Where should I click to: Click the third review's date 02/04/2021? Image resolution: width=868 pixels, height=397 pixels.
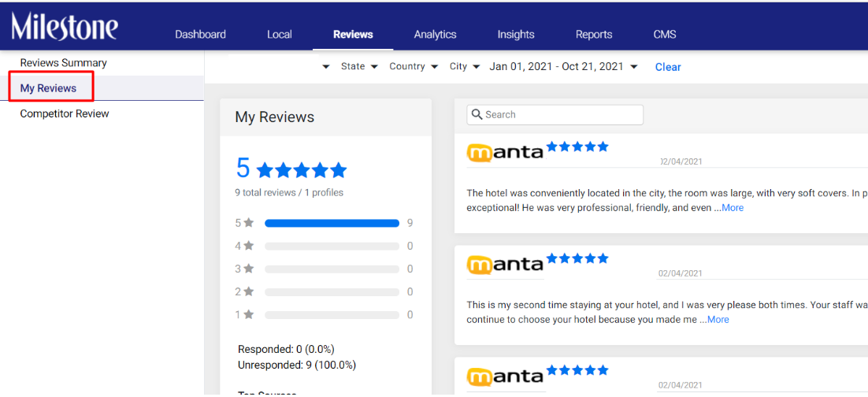[x=680, y=385]
